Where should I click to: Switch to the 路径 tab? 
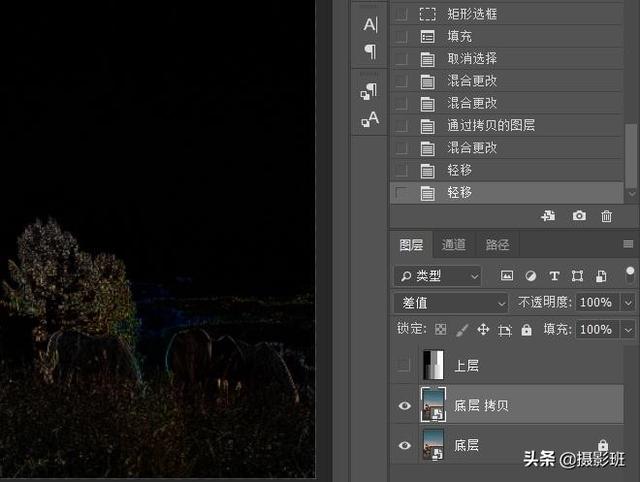point(497,245)
